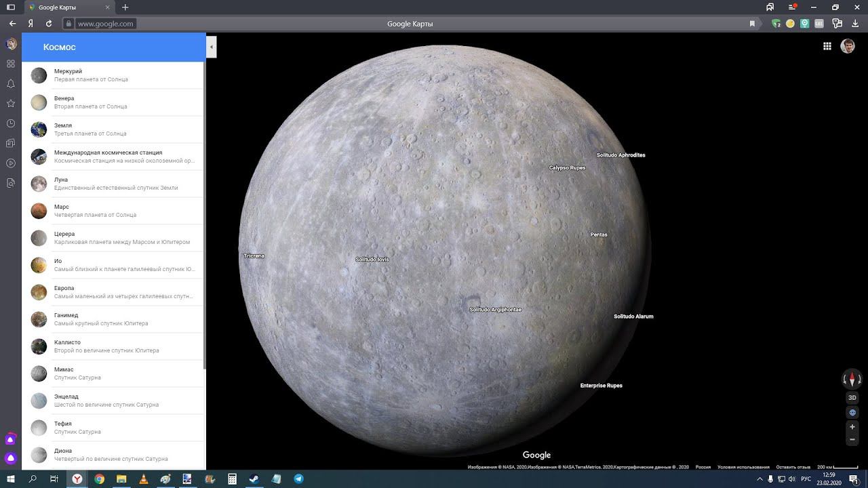Select Меркурий in the space list
This screenshot has height=488, width=868.
tap(113, 75)
